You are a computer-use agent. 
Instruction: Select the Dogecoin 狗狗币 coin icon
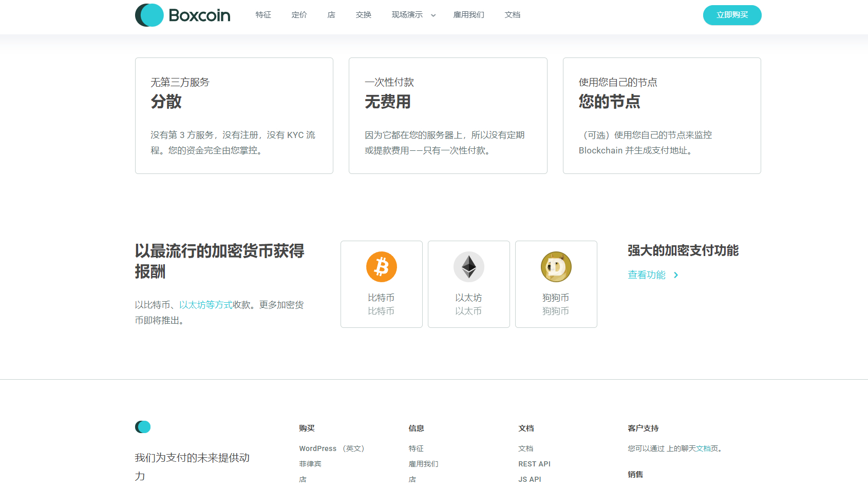[x=556, y=267]
